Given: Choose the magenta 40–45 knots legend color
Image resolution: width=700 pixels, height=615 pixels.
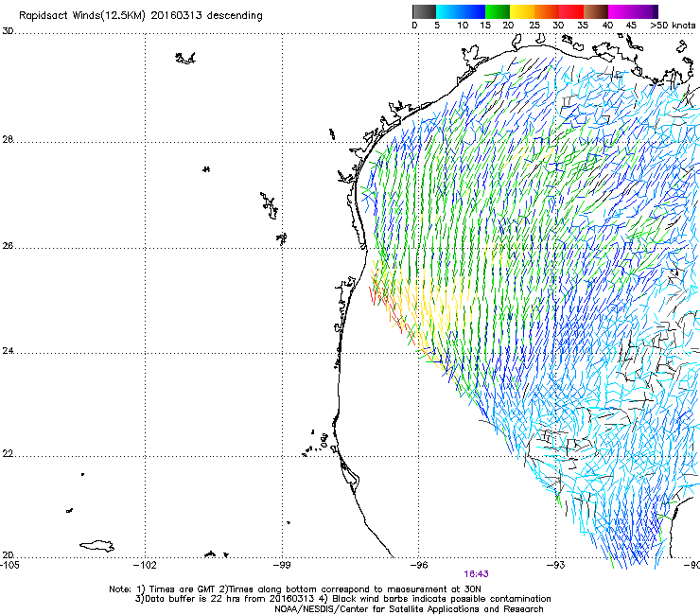Looking at the screenshot, I should [621, 11].
